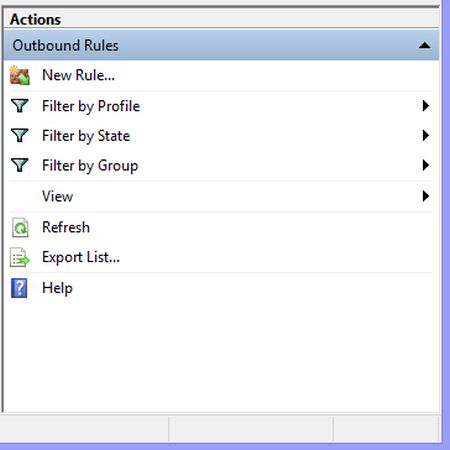The height and width of the screenshot is (450, 450).
Task: Click the New Rule firewall icon
Action: pyautogui.click(x=20, y=76)
